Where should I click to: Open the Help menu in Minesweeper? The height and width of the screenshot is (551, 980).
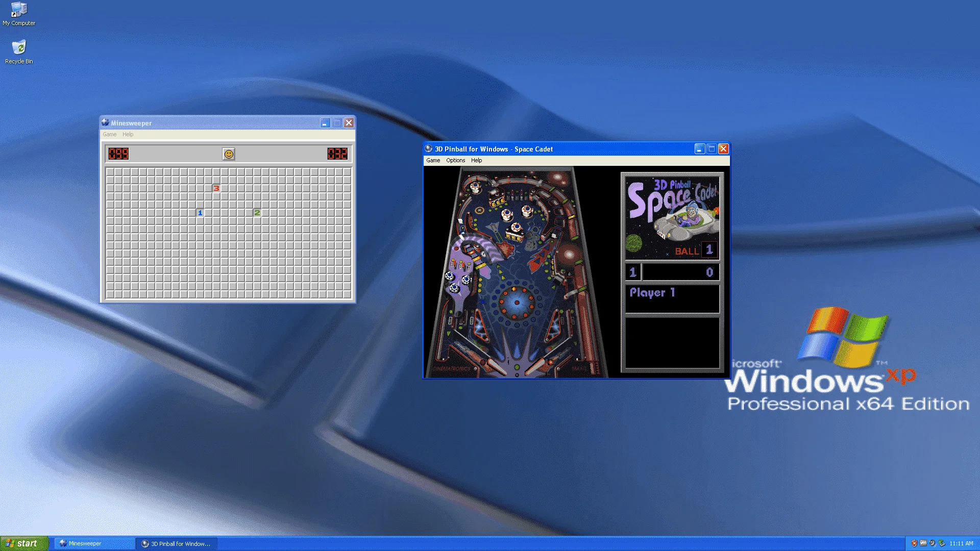[128, 135]
